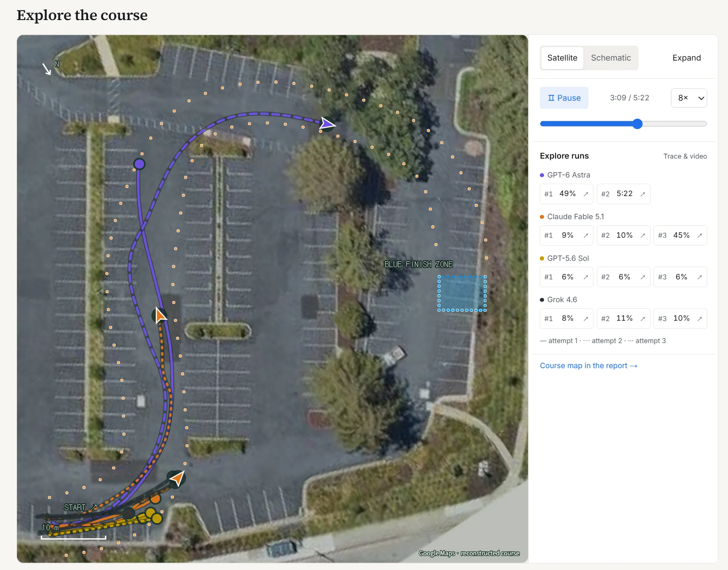Click the START label on the map
This screenshot has height=570, width=728.
[x=74, y=507]
